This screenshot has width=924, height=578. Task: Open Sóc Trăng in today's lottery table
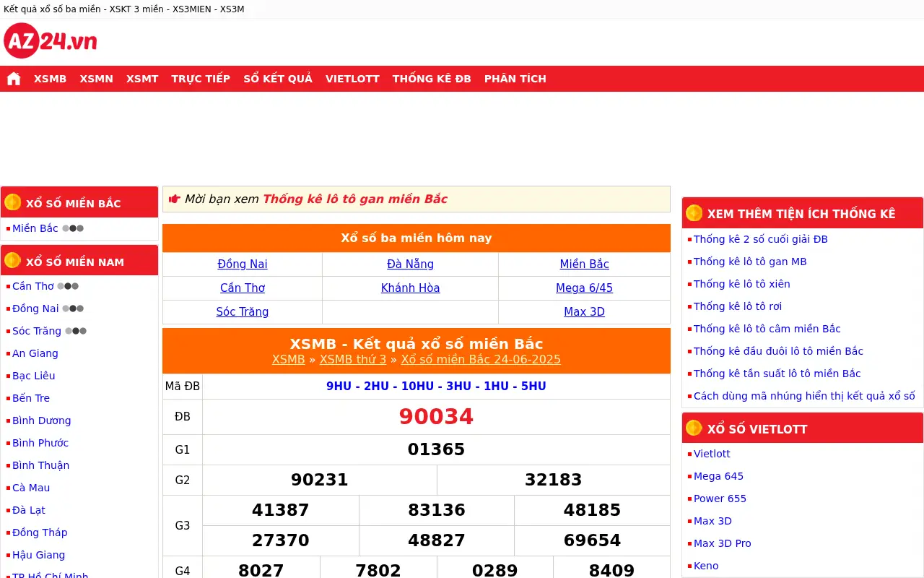243,312
